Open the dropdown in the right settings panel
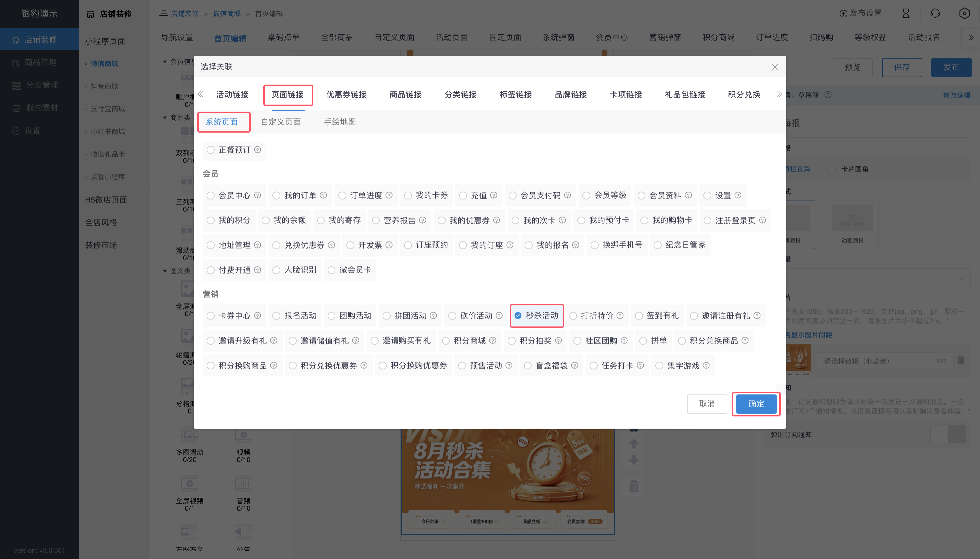Screen dimensions: 980x559 coord(878,278)
